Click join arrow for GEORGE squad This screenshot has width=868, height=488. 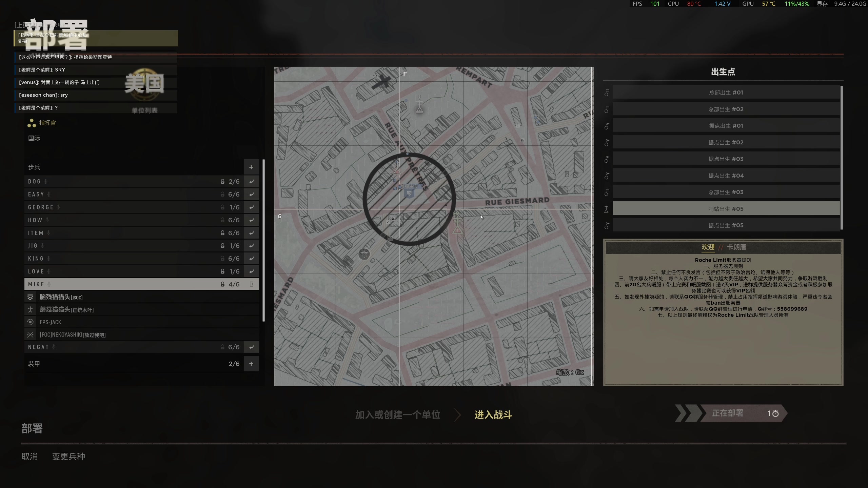point(251,207)
